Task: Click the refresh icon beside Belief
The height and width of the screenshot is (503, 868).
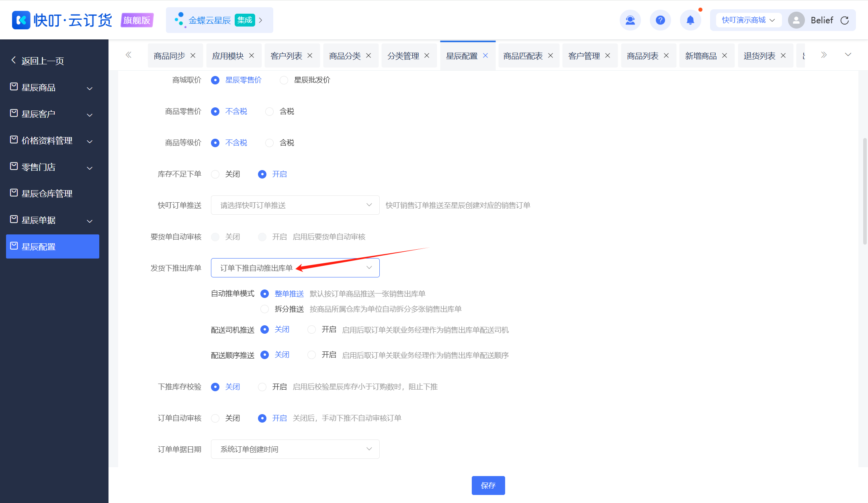Action: (845, 21)
